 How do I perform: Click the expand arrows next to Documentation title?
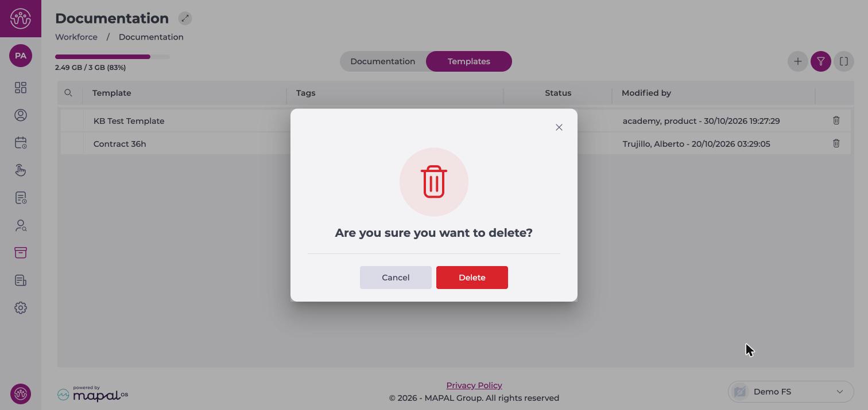[x=185, y=18]
